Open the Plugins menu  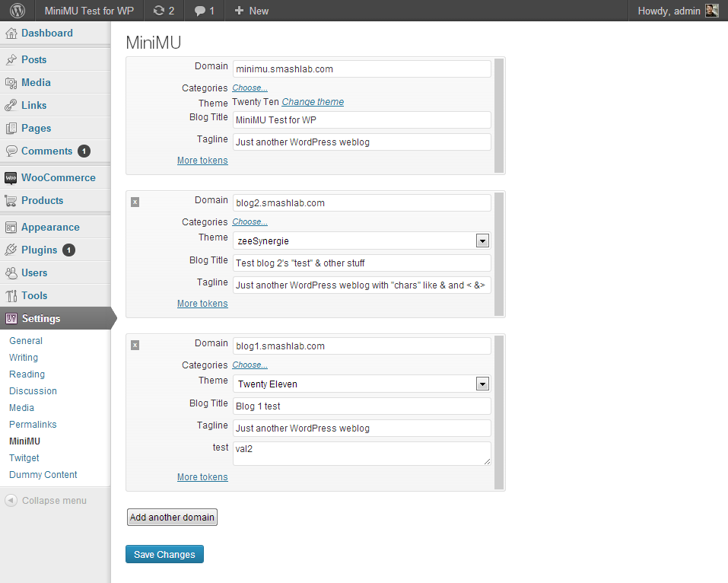tap(39, 250)
